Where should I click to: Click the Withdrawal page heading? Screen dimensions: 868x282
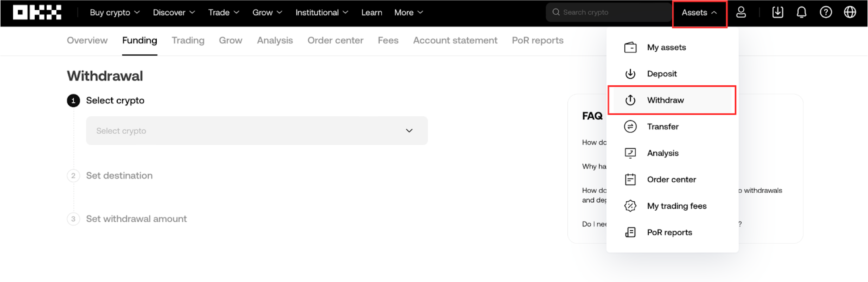pos(105,76)
